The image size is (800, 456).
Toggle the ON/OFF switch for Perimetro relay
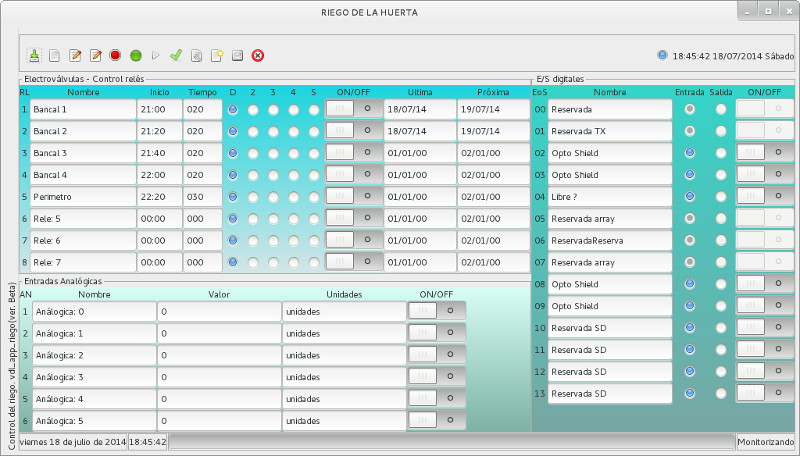pyautogui.click(x=354, y=197)
